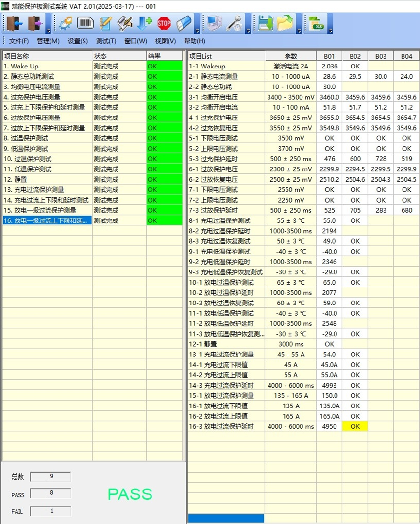Click the XLS export icon
This screenshot has height=524, width=420.
(x=317, y=23)
